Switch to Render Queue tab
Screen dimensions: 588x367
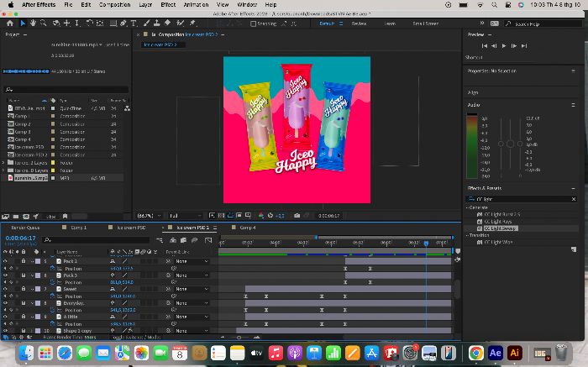[x=25, y=228]
